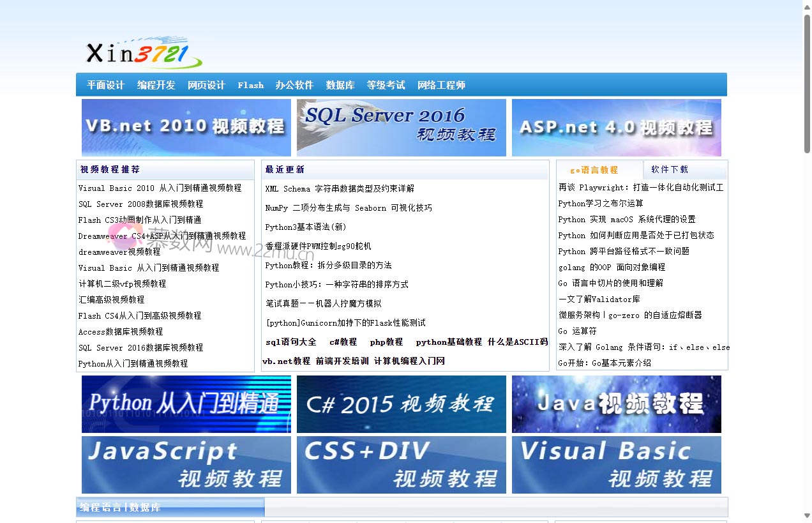812x523 pixels.
Task: Open the SQL Server 2016 视频教程 banner
Action: point(401,127)
